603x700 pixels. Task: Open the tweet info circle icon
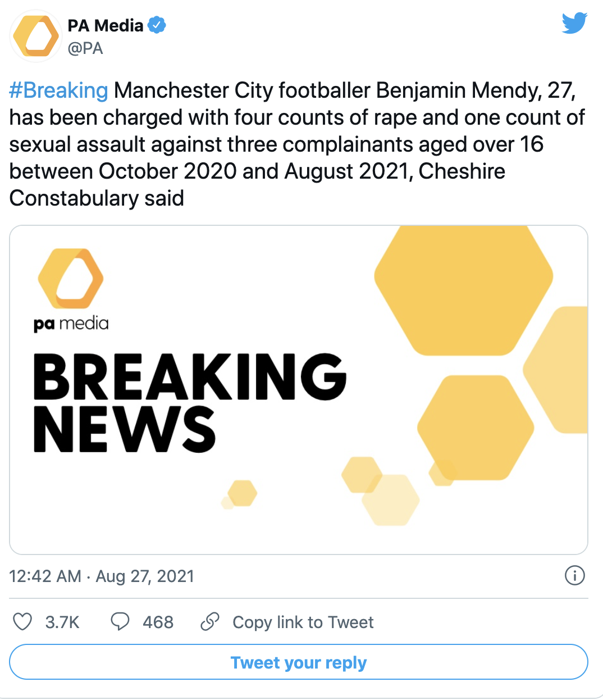(x=574, y=575)
